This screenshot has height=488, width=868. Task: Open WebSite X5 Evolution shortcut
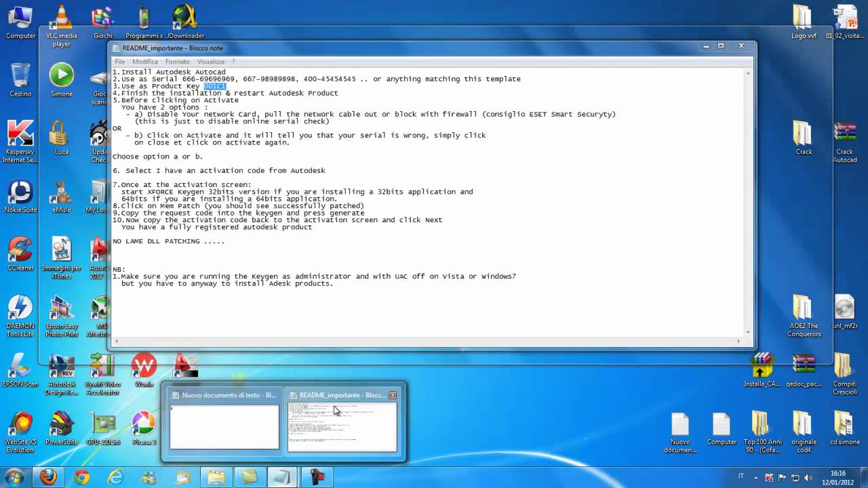point(20,433)
